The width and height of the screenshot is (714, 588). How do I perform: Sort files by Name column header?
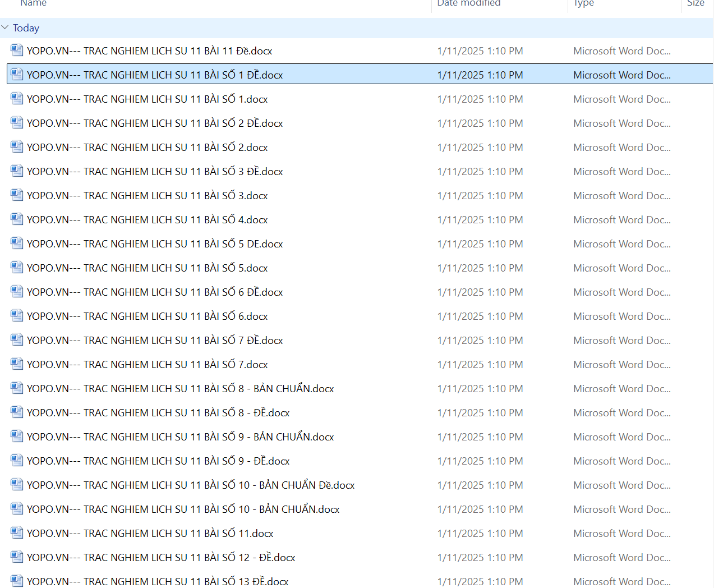tap(34, 3)
